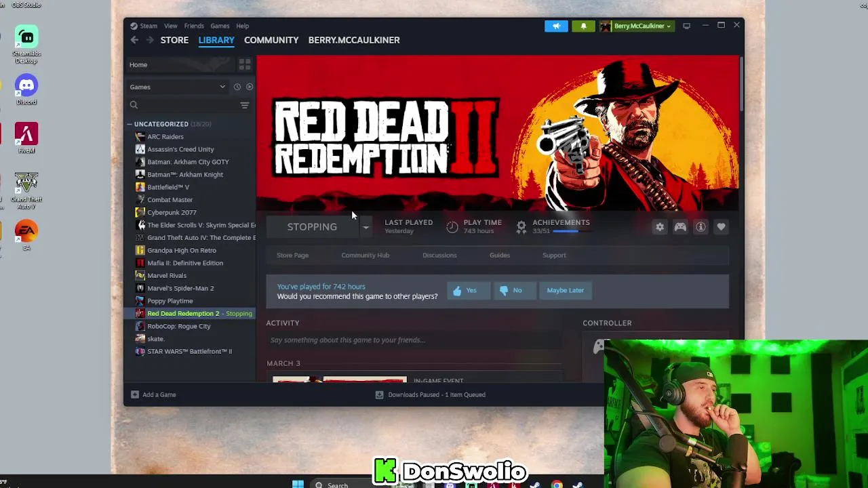Open the achievements trophy icon
Viewport: 868px width, 488px height.
tap(521, 227)
